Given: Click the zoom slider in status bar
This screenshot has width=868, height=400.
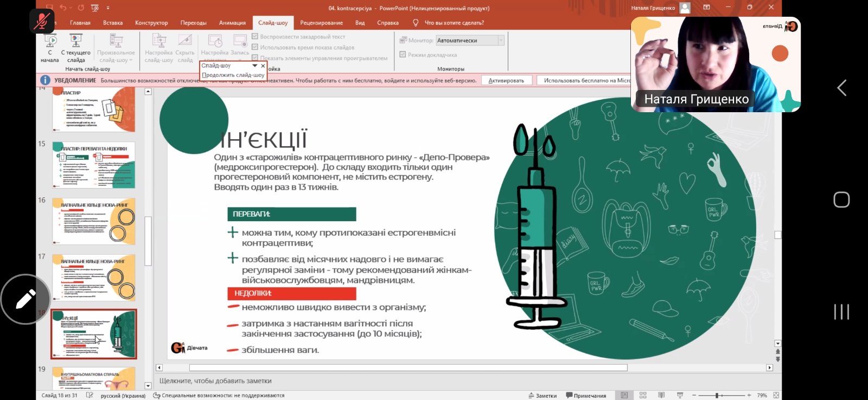Looking at the screenshot, I should point(717,395).
